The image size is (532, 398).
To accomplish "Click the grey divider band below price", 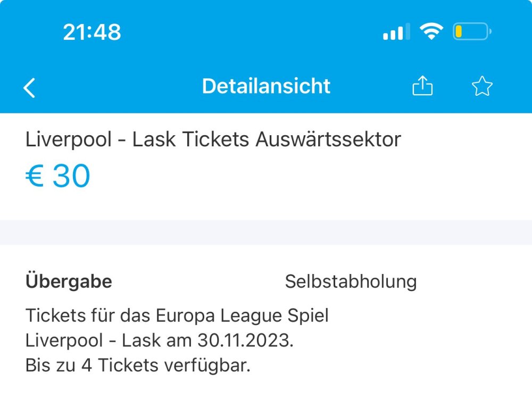I will pyautogui.click(x=266, y=232).
